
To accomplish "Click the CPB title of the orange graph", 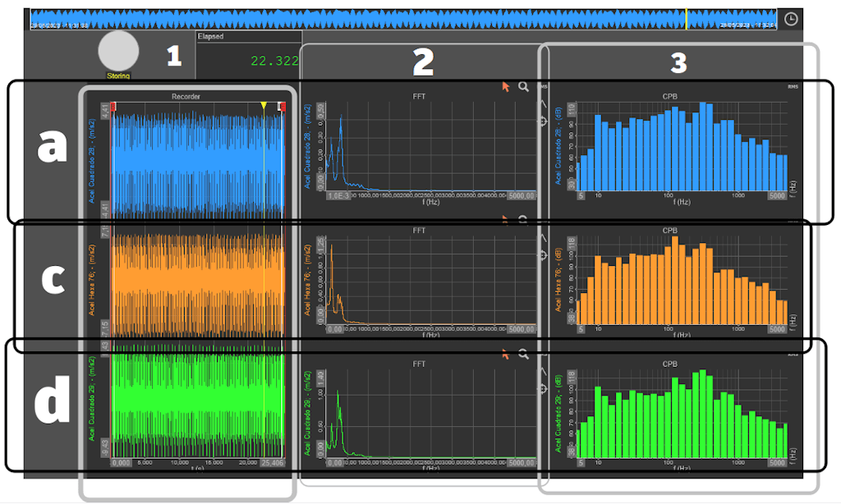I will tap(670, 231).
